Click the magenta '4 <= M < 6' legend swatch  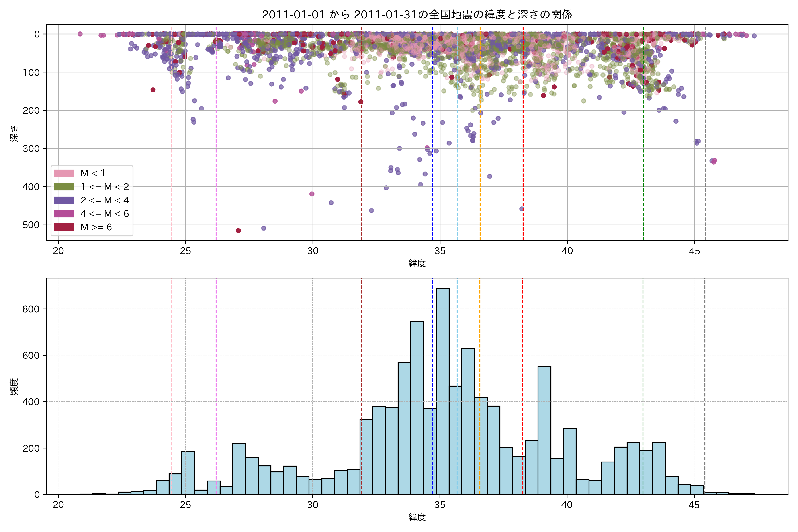64,214
